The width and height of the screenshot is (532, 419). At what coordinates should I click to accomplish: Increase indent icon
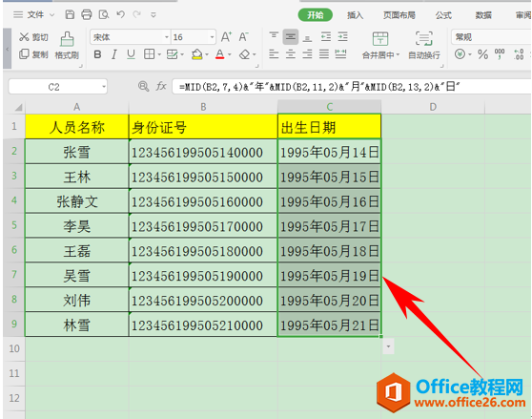[342, 36]
